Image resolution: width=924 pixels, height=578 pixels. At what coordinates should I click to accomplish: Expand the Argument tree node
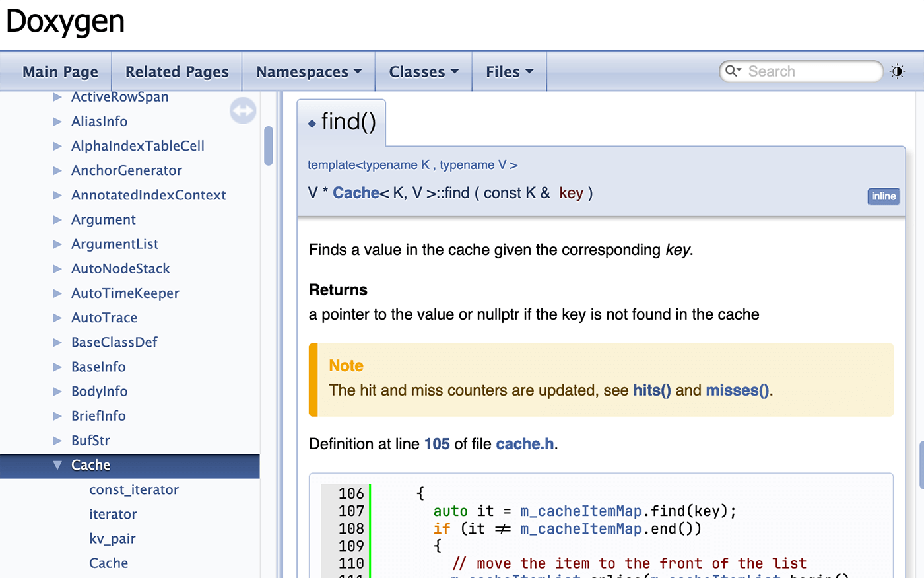pyautogui.click(x=57, y=219)
